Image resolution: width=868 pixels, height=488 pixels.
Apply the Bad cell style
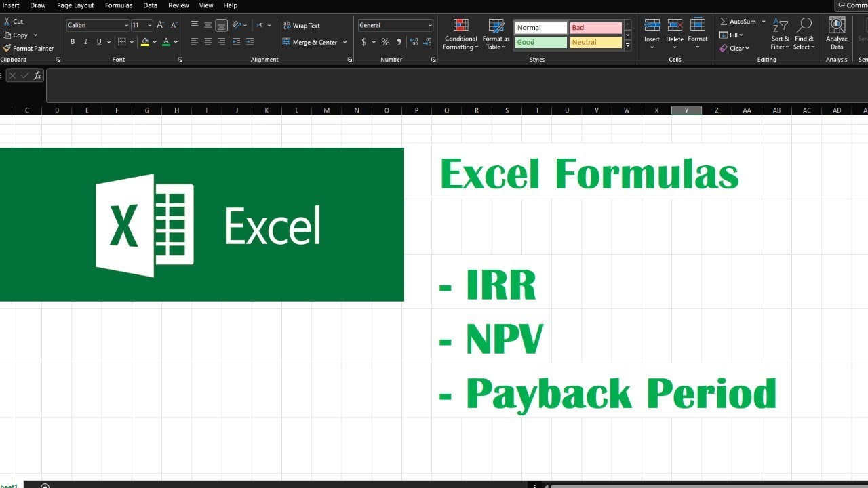596,28
